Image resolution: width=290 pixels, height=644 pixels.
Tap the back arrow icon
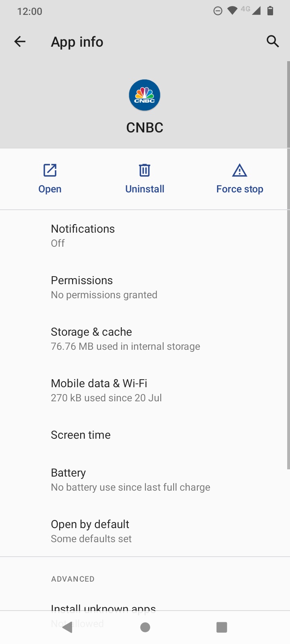coord(20,41)
